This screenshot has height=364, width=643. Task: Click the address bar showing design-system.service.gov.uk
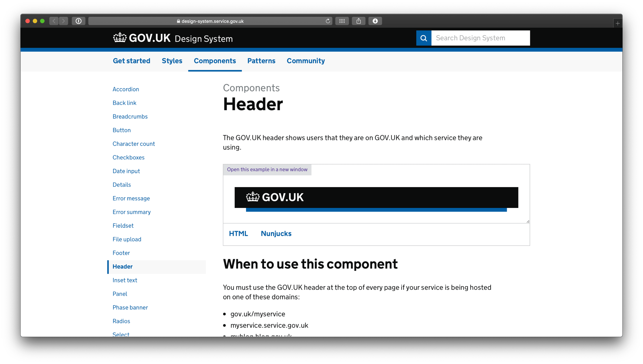[x=210, y=21]
